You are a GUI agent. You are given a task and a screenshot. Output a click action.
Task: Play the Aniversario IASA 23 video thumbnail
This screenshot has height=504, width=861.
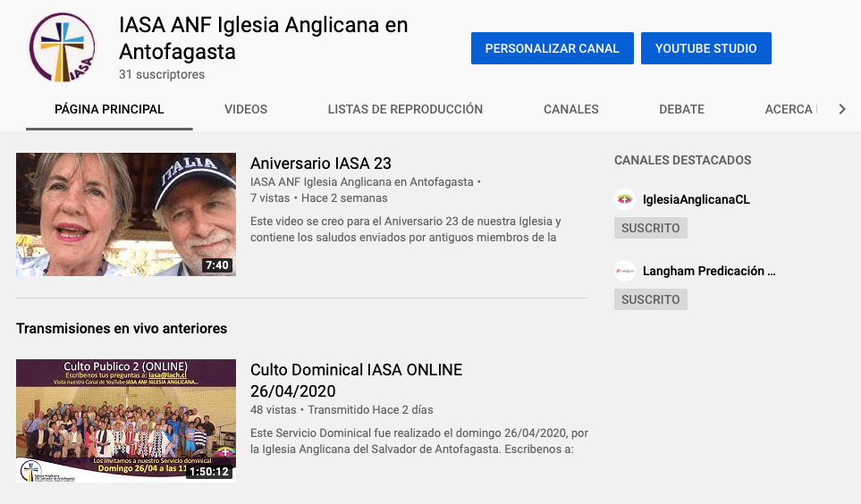click(126, 214)
